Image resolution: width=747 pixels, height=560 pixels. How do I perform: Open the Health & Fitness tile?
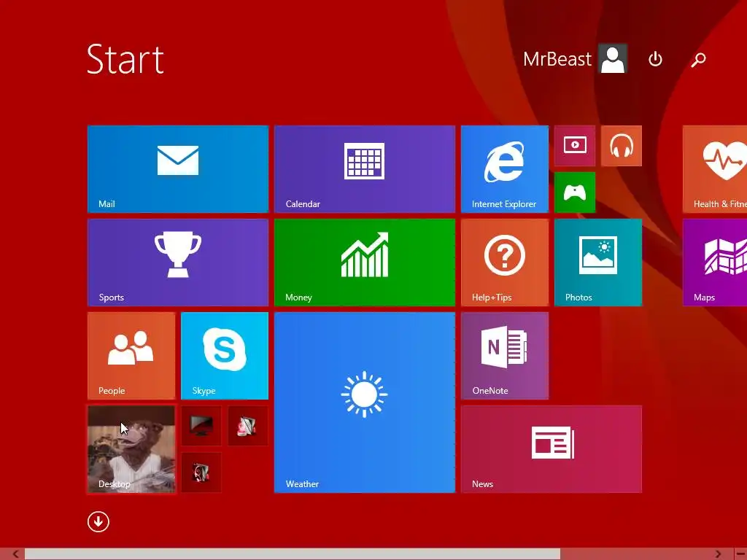(x=715, y=169)
